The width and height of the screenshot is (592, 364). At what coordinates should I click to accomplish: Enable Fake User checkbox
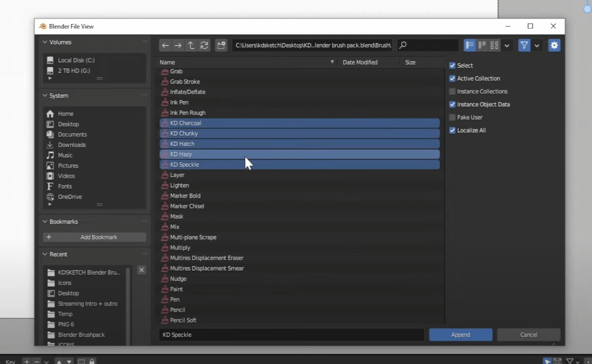452,117
